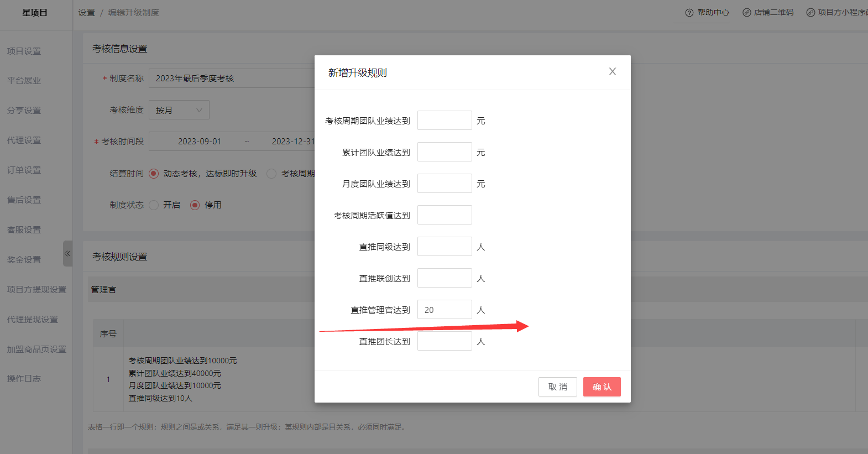Open the 2023-09-01 start date picker
The height and width of the screenshot is (454, 868).
click(x=200, y=142)
